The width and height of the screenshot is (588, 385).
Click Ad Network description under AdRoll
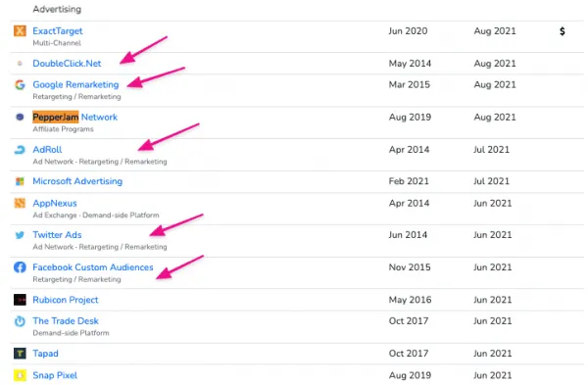(x=100, y=162)
